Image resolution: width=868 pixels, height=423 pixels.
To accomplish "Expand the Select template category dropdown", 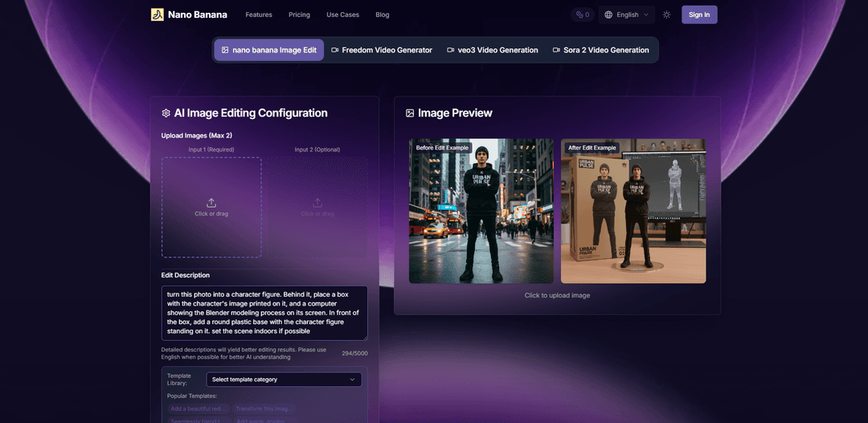I will coord(284,380).
